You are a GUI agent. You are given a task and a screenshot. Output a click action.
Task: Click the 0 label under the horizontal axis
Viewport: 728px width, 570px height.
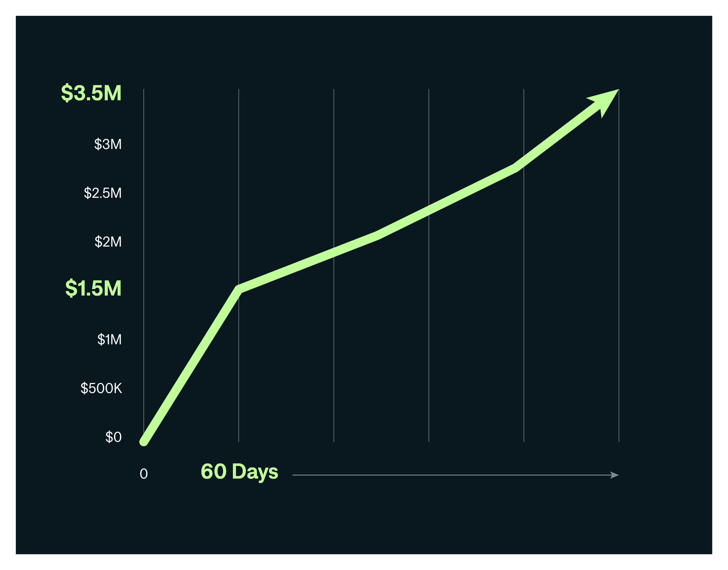pos(144,474)
